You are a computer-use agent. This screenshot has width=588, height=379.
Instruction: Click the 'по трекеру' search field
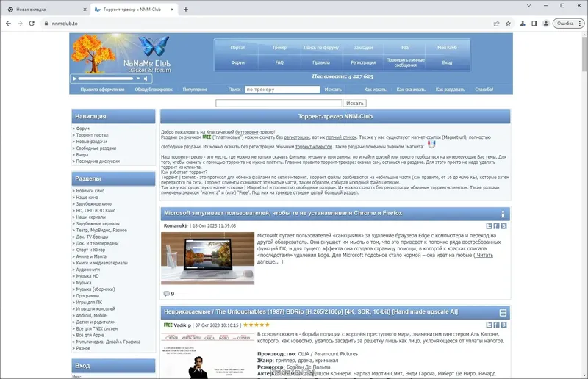tap(282, 90)
